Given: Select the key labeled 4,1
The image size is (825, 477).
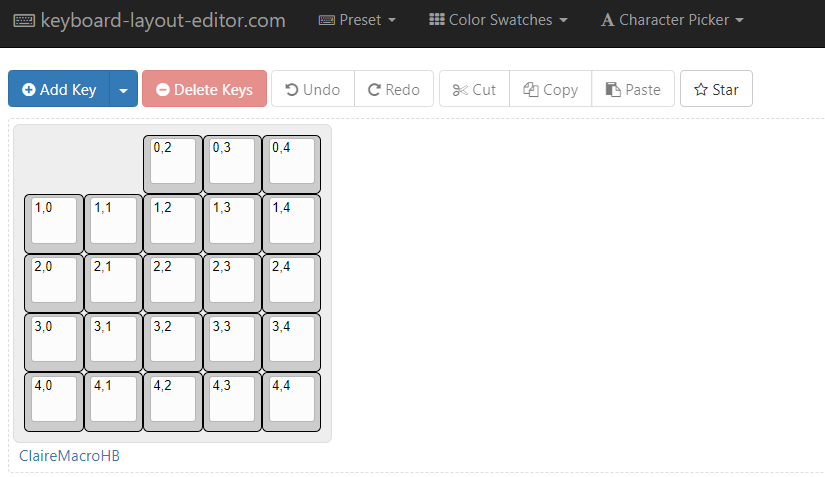Looking at the screenshot, I should (x=114, y=402).
